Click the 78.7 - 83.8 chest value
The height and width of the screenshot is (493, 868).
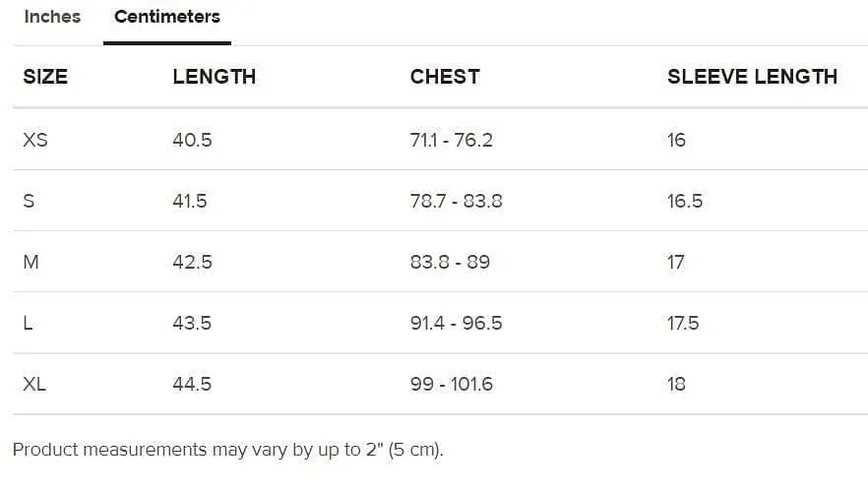(457, 201)
